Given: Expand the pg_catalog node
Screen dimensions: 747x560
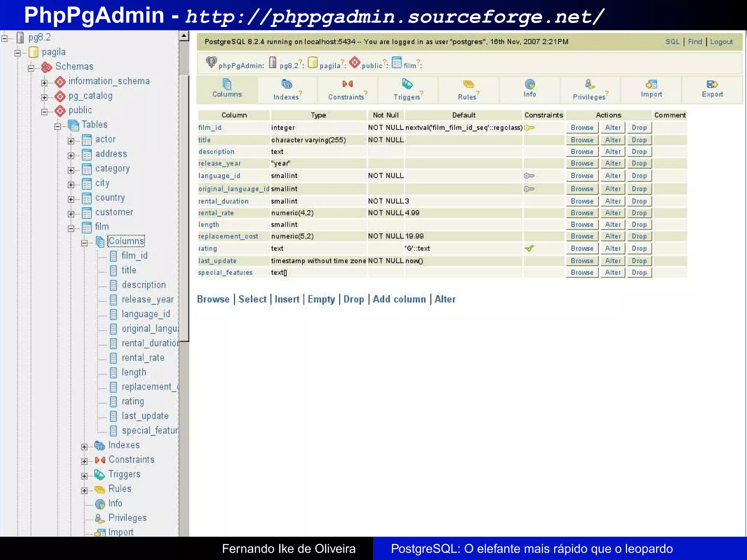Looking at the screenshot, I should coord(44,97).
